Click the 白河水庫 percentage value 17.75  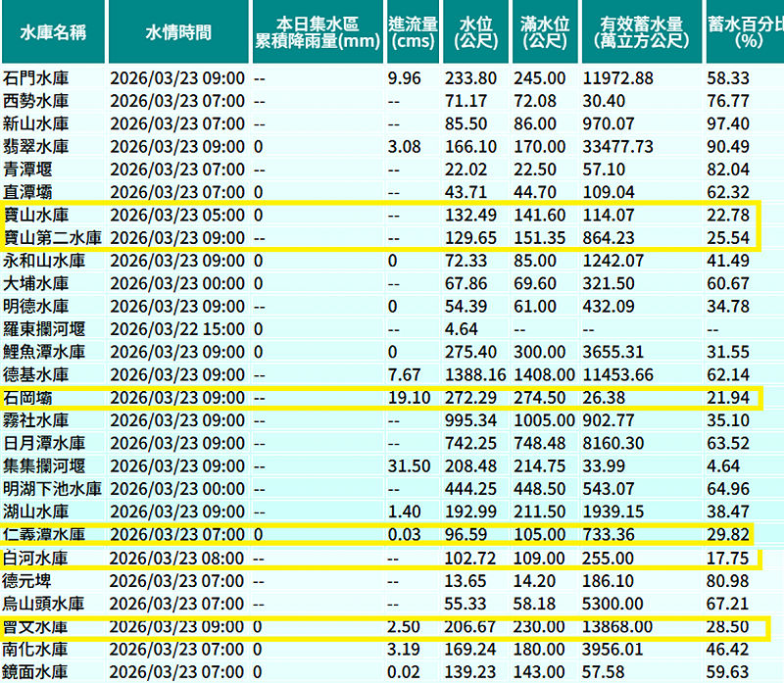[726, 558]
